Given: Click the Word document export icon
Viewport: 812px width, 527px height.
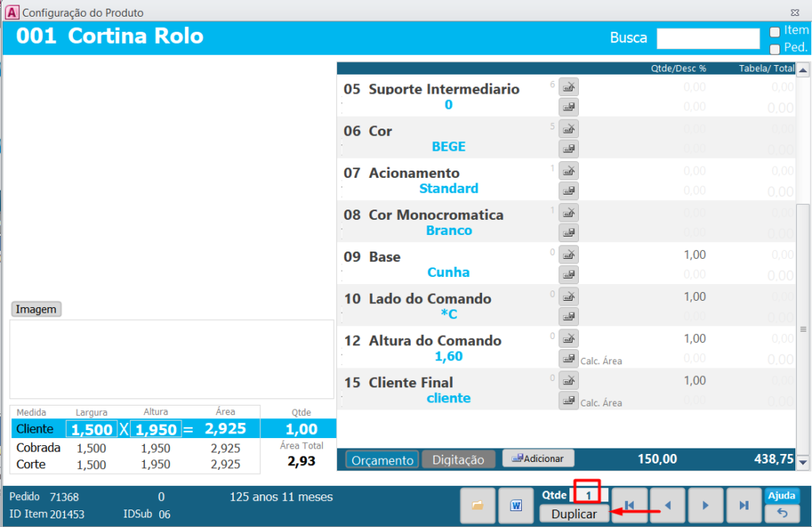Looking at the screenshot, I should click(515, 506).
